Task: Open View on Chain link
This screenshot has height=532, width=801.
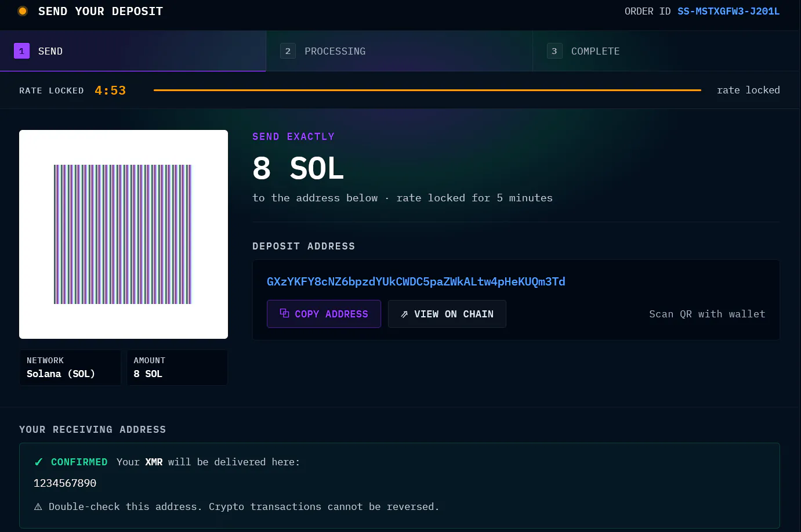Action: click(447, 314)
